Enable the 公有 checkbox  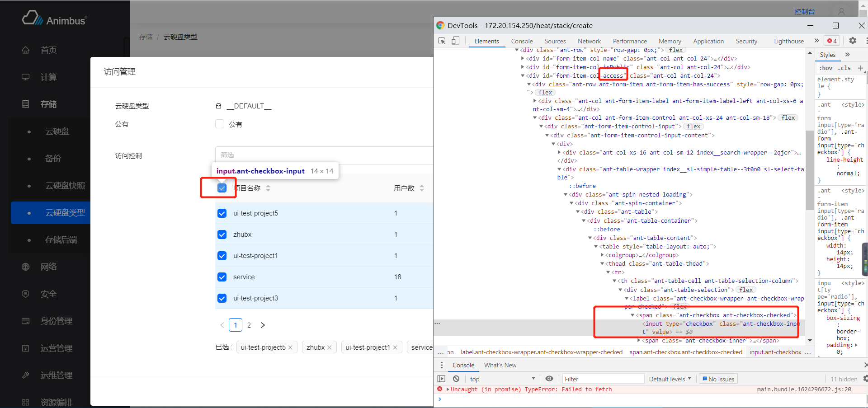click(220, 124)
